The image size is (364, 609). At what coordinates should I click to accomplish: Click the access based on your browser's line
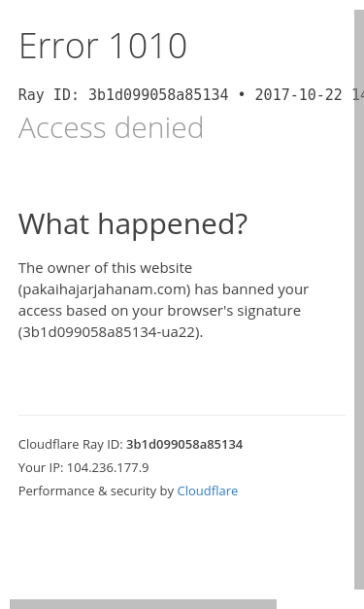tap(159, 311)
